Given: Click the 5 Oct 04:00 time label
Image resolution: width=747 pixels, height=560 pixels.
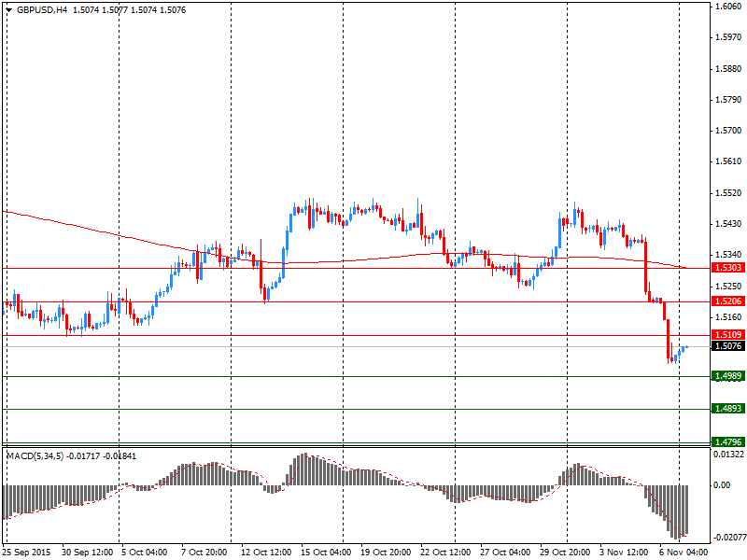Looking at the screenshot, I should click(x=145, y=553).
